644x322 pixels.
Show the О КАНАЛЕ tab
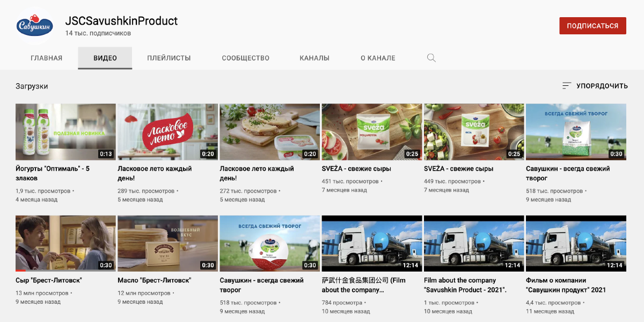pos(378,58)
